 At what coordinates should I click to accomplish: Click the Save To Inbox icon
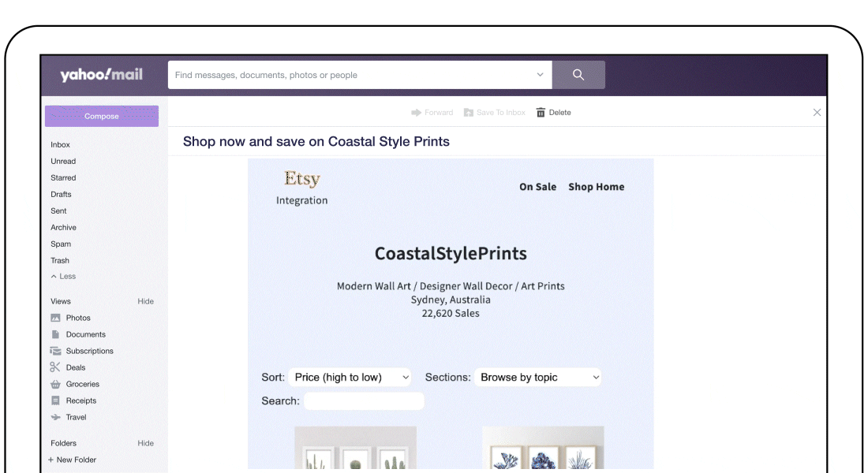(469, 113)
